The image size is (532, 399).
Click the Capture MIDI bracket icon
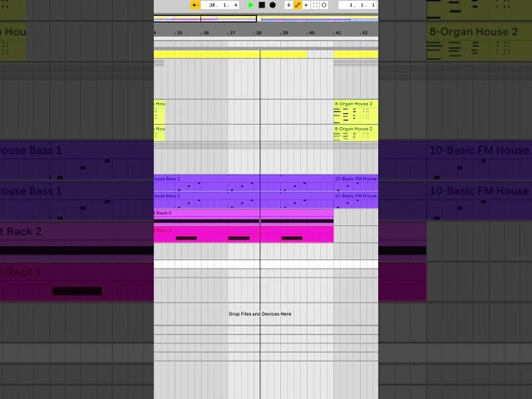[315, 5]
